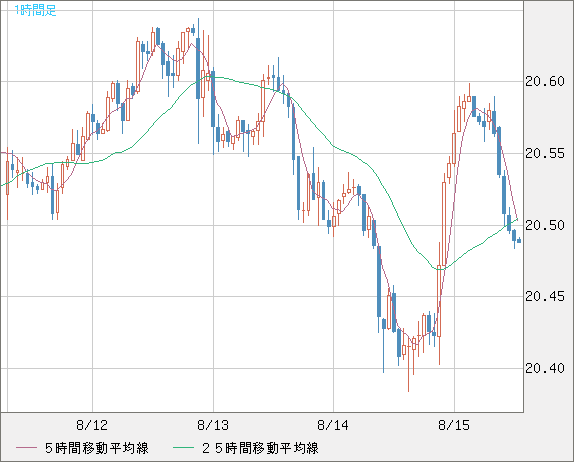Click the green 25-hour average legend swatch
This screenshot has width=574, height=462.
tap(183, 448)
